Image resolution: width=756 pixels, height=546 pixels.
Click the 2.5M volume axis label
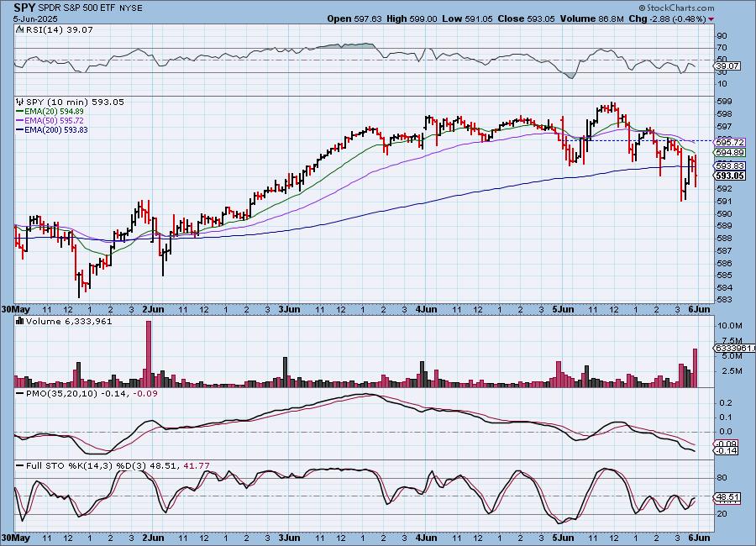(x=732, y=371)
